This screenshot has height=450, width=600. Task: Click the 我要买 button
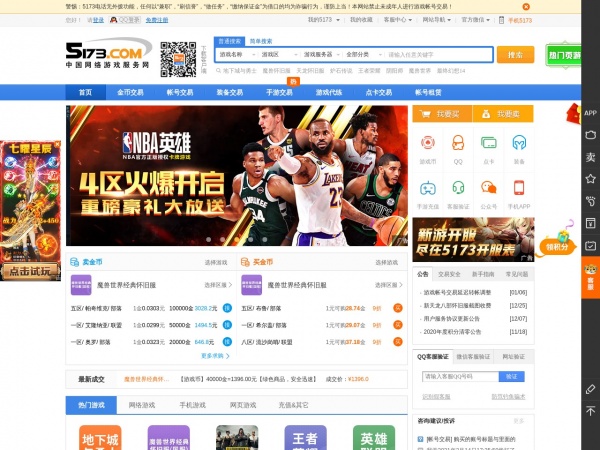point(442,114)
